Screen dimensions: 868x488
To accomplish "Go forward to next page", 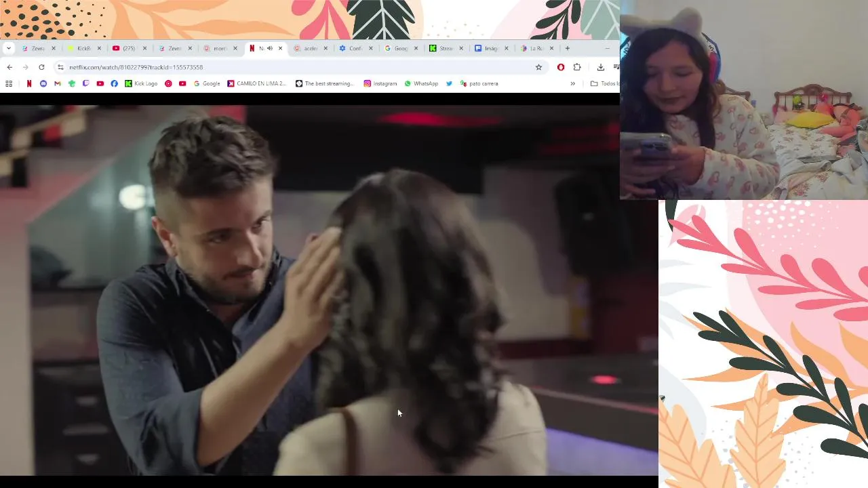I will pos(25,67).
